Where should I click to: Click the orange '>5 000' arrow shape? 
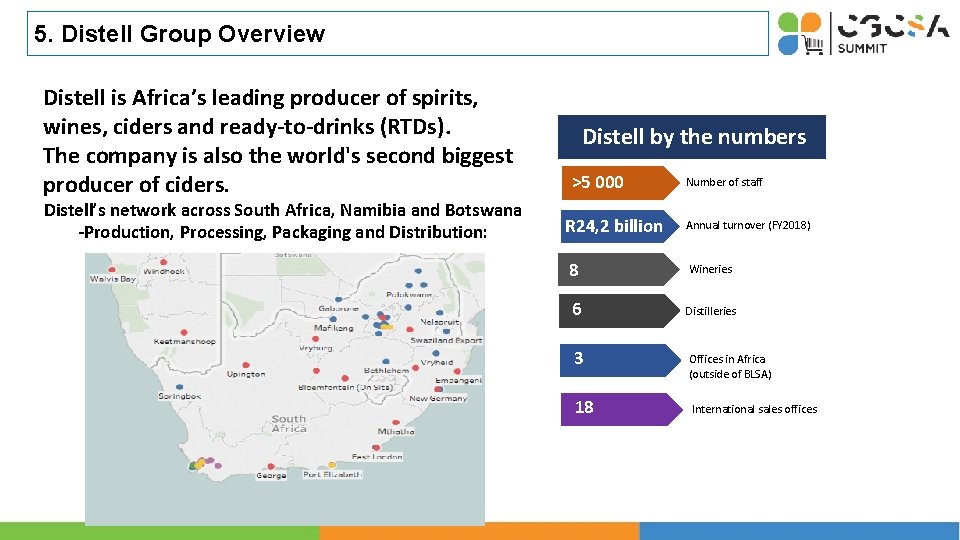point(620,182)
